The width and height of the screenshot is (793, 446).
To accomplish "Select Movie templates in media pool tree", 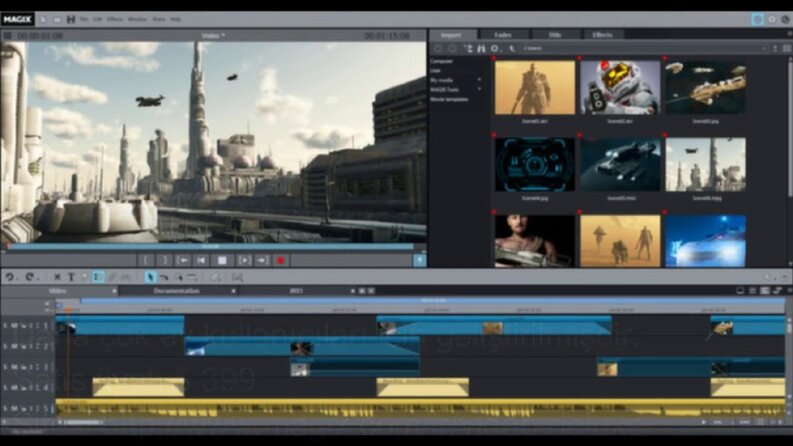I will pos(449,99).
